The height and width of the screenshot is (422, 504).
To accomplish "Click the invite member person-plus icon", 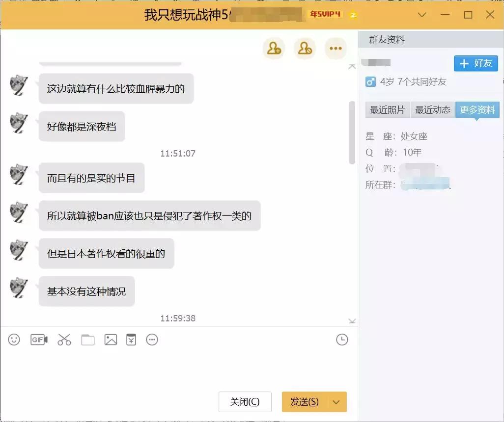I will point(274,49).
